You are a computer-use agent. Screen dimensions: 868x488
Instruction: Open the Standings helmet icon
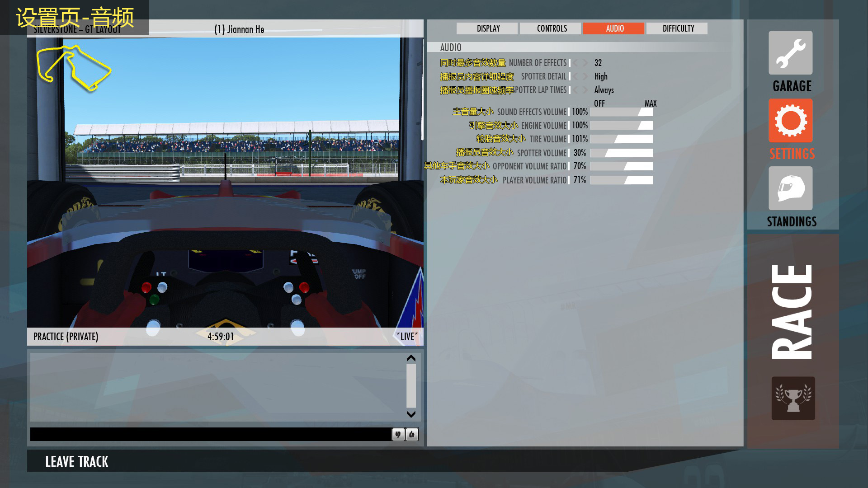tap(790, 188)
